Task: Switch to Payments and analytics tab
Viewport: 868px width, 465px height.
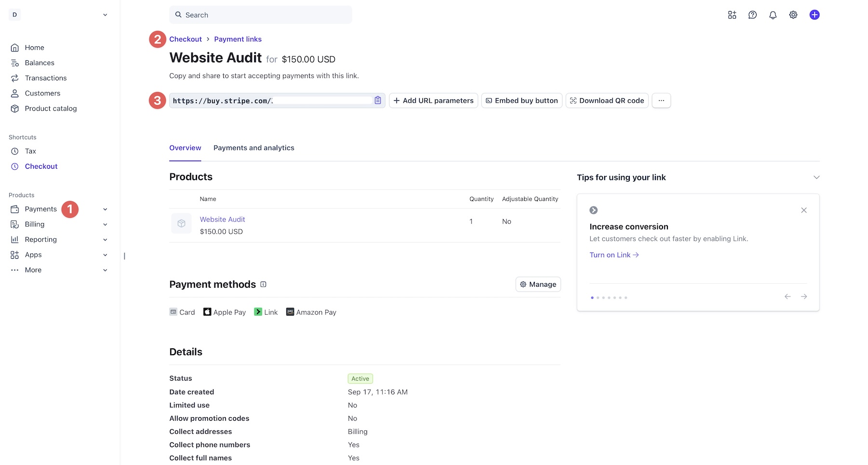Action: (254, 148)
